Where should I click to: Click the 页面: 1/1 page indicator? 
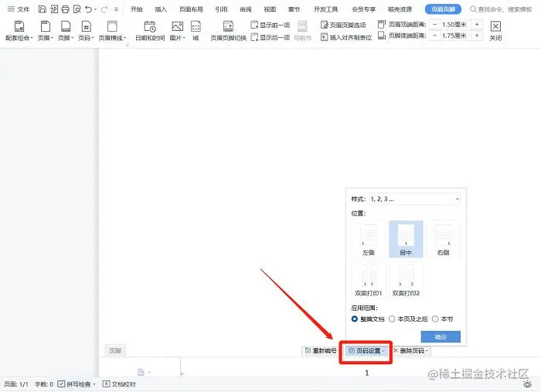click(x=16, y=384)
